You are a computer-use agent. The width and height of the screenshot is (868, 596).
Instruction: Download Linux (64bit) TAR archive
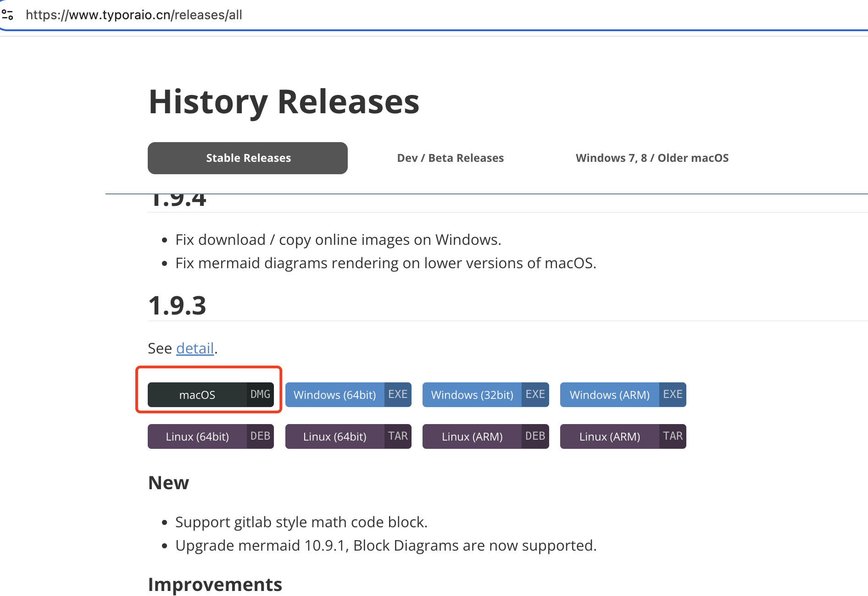point(348,436)
